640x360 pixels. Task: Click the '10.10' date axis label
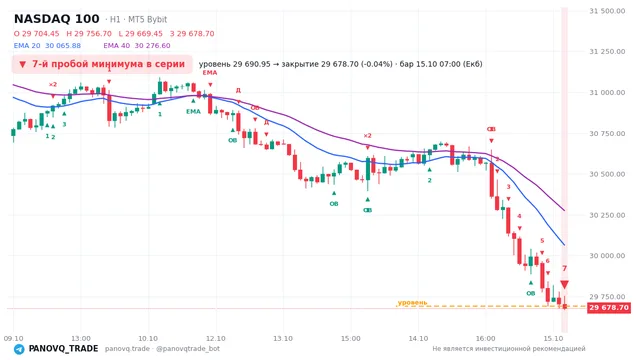[x=148, y=338]
